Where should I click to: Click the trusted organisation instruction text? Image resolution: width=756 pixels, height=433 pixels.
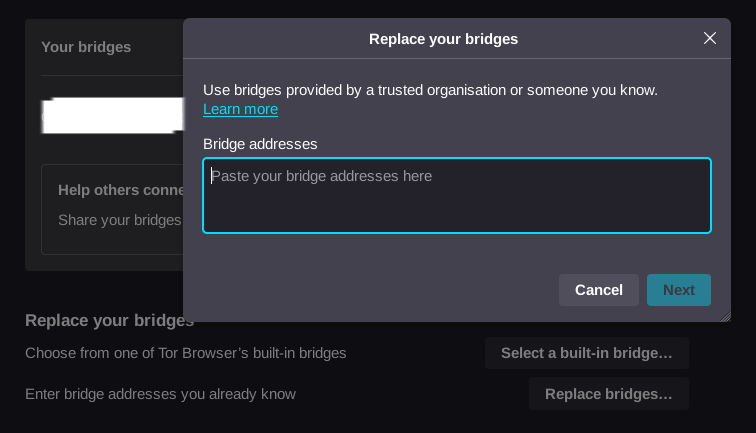click(430, 90)
